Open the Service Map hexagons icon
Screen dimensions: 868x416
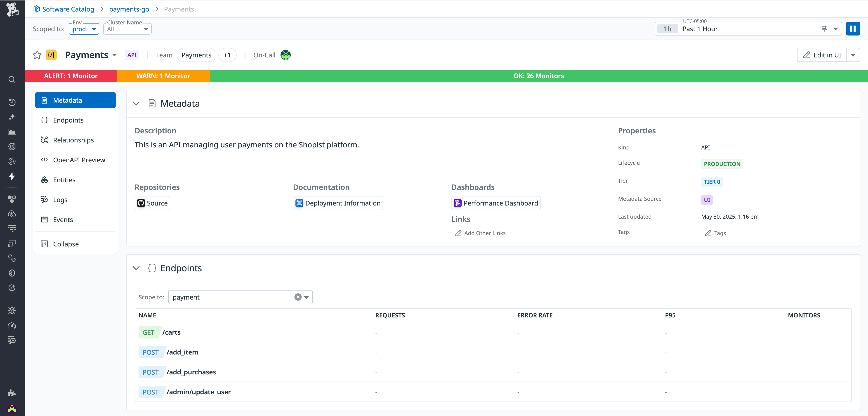pos(12,199)
